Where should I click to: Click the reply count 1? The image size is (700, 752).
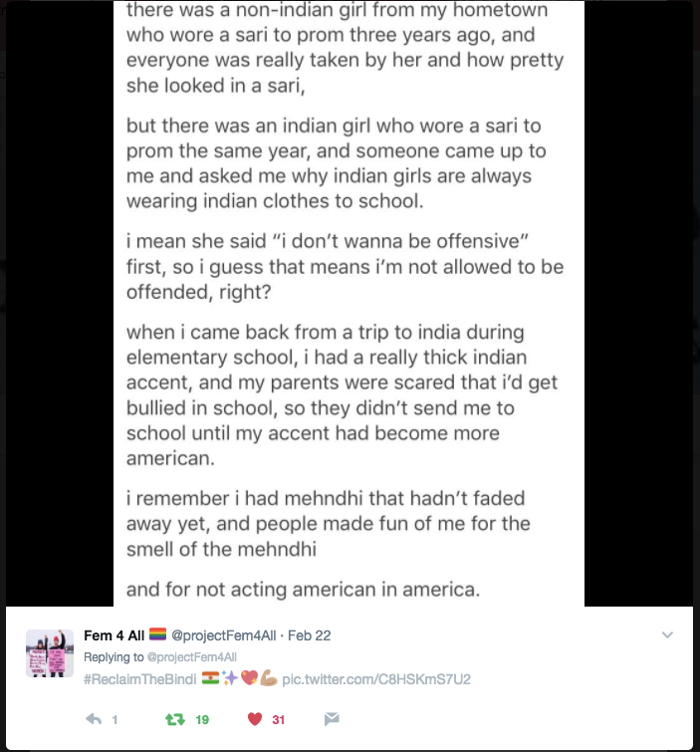[x=115, y=719]
